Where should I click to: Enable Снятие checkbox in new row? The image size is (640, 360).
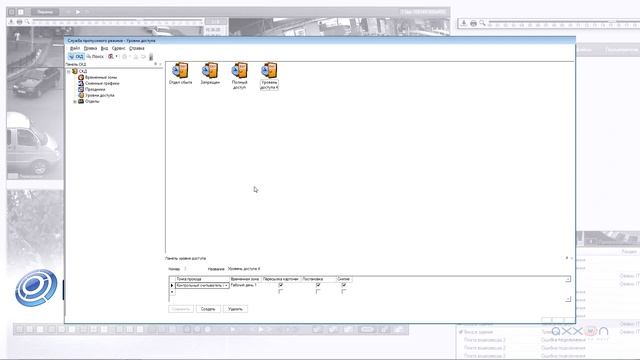(x=344, y=291)
